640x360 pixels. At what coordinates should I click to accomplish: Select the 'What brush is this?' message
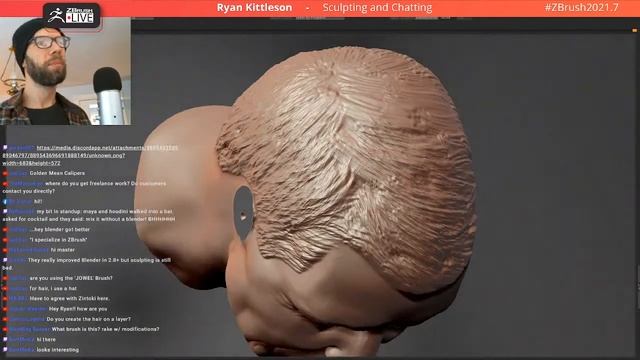click(x=106, y=329)
